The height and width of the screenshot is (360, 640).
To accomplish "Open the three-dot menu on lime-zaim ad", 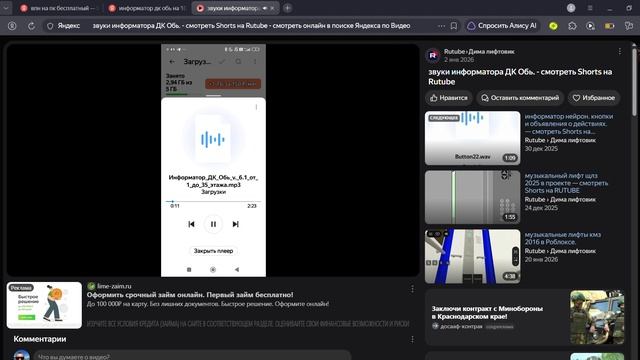I will click(x=412, y=289).
